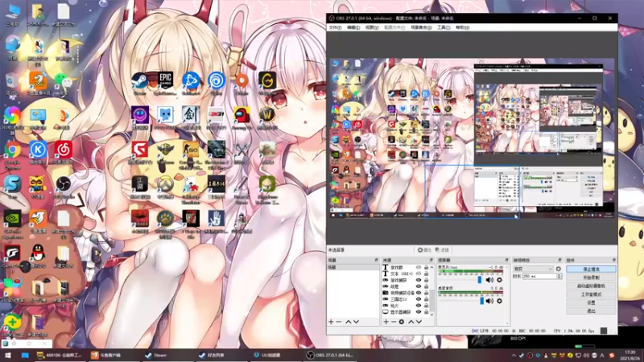This screenshot has height=362, width=644.
Task: Click mixer panel scroll-down arrow
Action: (507, 323)
